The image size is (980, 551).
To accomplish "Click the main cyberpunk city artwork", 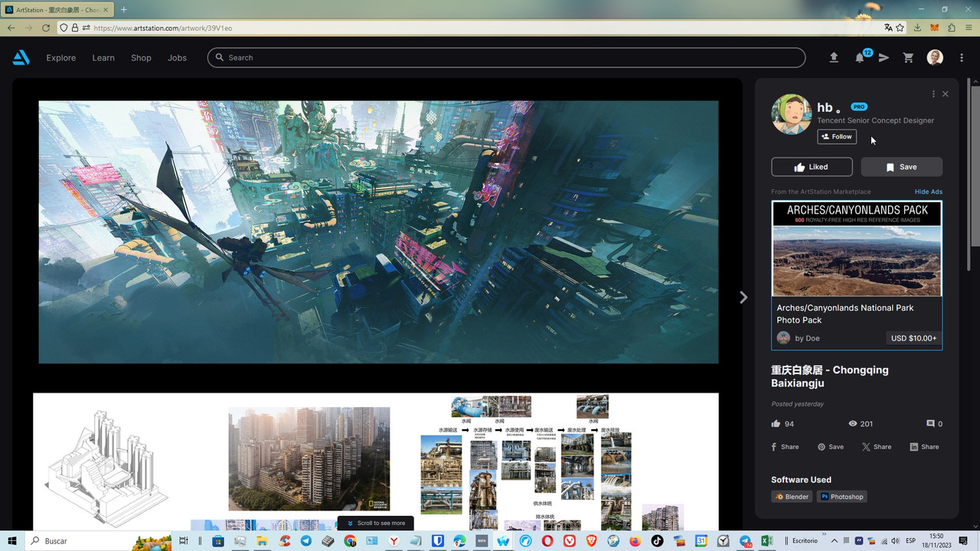I will [378, 232].
